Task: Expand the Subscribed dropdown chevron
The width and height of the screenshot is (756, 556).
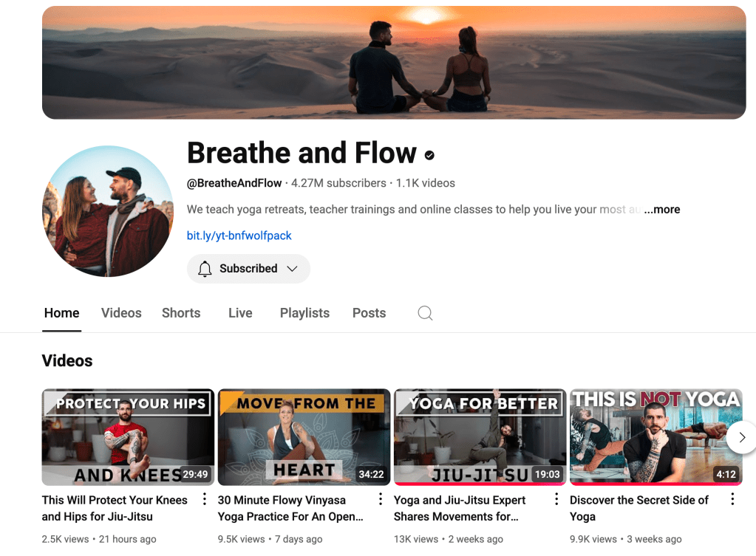Action: pyautogui.click(x=292, y=269)
